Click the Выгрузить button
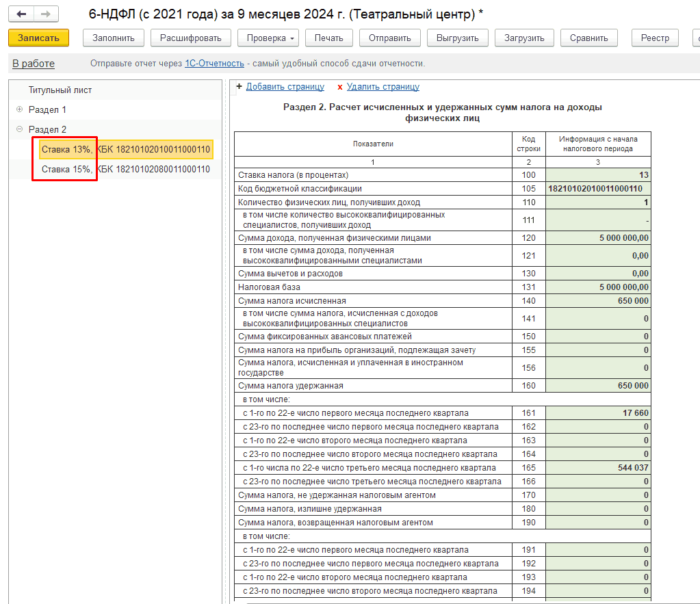The image size is (700, 604). [457, 38]
